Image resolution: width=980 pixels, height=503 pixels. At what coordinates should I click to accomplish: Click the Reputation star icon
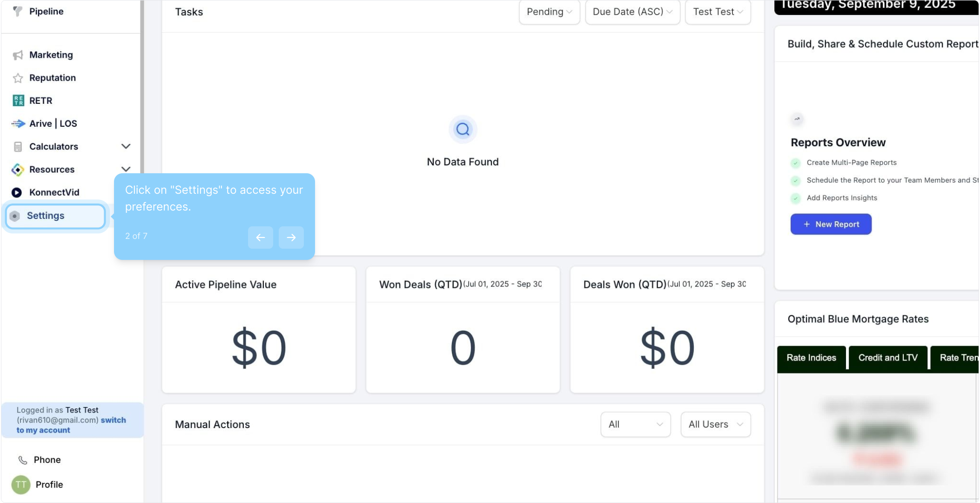coord(18,78)
